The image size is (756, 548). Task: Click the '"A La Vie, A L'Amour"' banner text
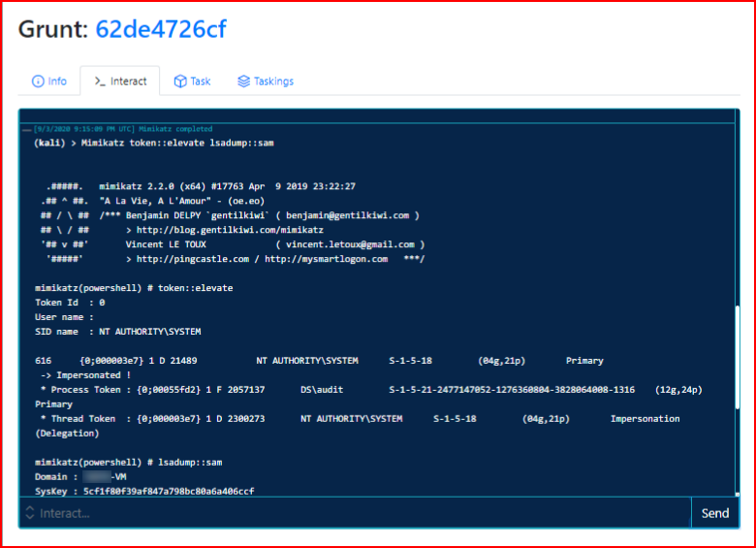click(155, 201)
